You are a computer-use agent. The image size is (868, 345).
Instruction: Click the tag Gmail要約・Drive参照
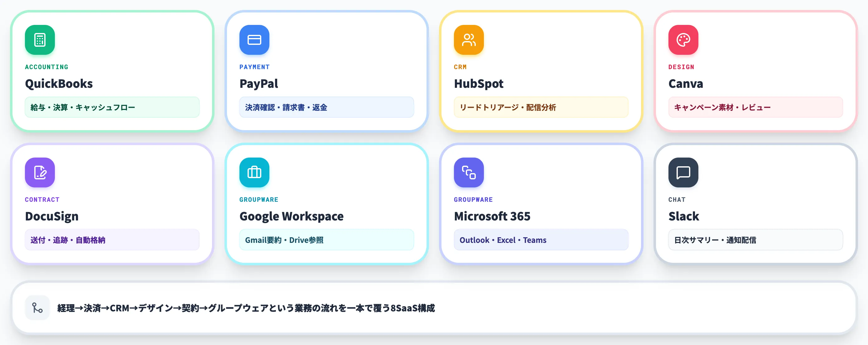click(326, 240)
